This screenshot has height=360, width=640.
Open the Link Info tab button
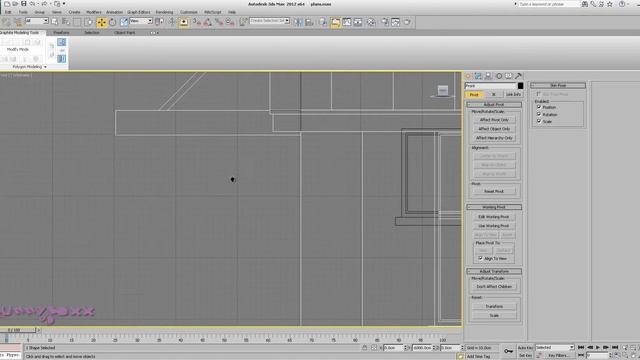(x=513, y=94)
